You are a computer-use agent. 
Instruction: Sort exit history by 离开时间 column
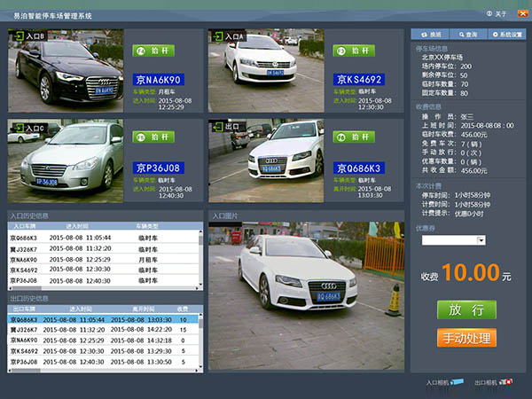coord(143,309)
